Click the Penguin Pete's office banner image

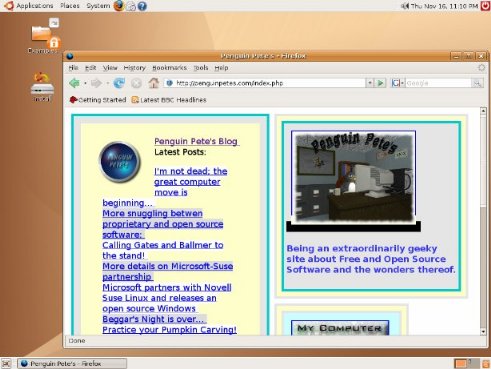pos(353,177)
